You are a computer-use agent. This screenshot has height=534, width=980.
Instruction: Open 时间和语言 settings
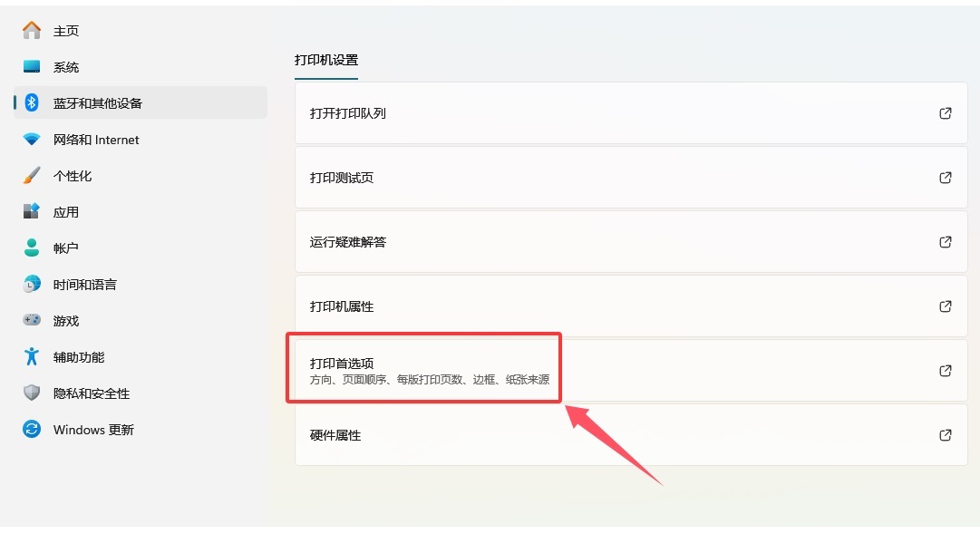point(140,285)
